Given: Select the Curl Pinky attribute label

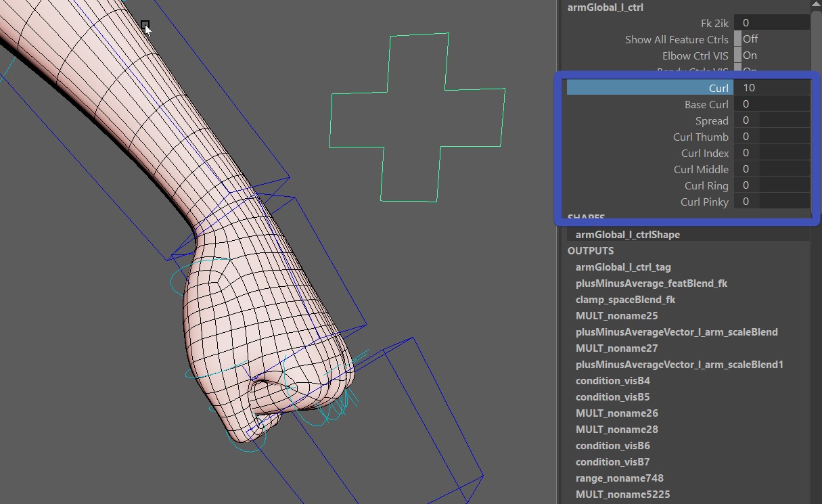Looking at the screenshot, I should click(704, 202).
